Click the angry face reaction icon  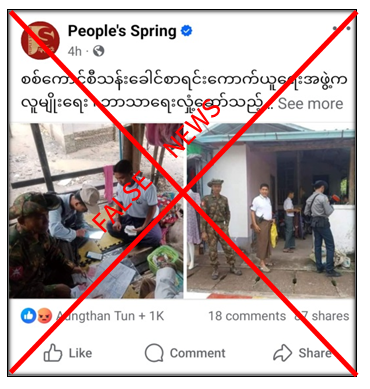[44, 316]
